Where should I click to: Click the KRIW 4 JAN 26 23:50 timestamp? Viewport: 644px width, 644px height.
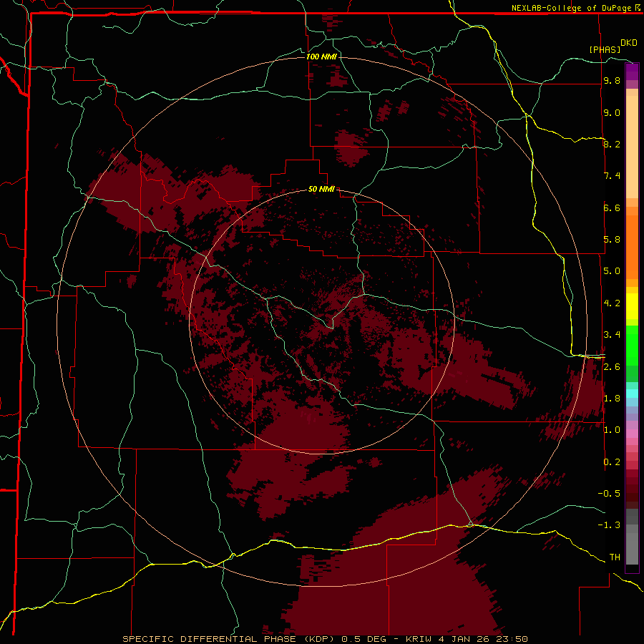pos(467,639)
